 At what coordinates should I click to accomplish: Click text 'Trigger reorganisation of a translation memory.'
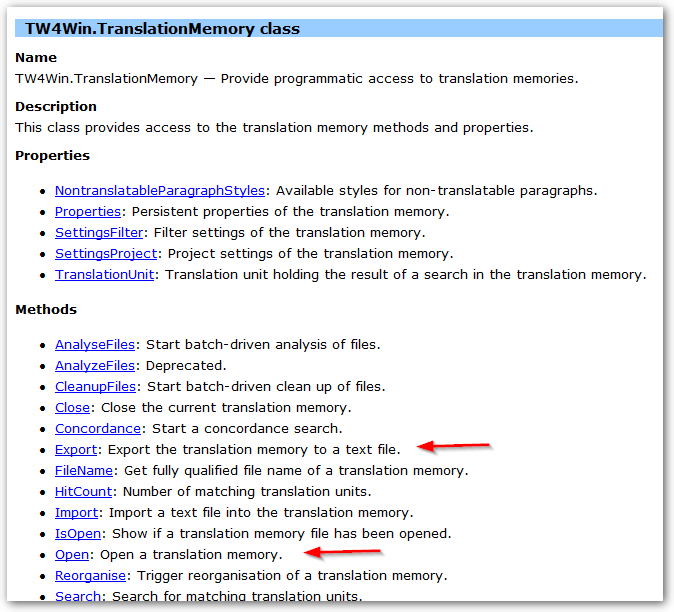[x=292, y=576]
